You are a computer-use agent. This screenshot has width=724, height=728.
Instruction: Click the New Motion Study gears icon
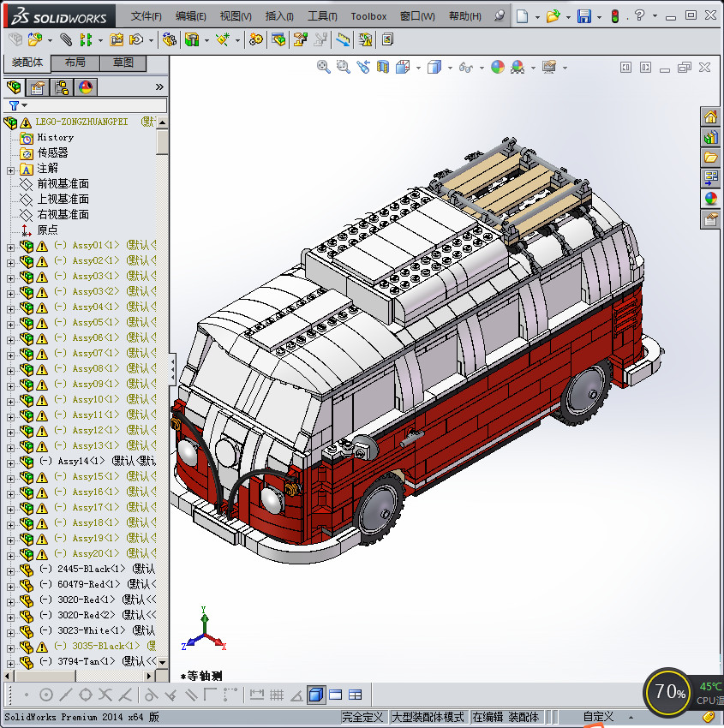(x=255, y=40)
